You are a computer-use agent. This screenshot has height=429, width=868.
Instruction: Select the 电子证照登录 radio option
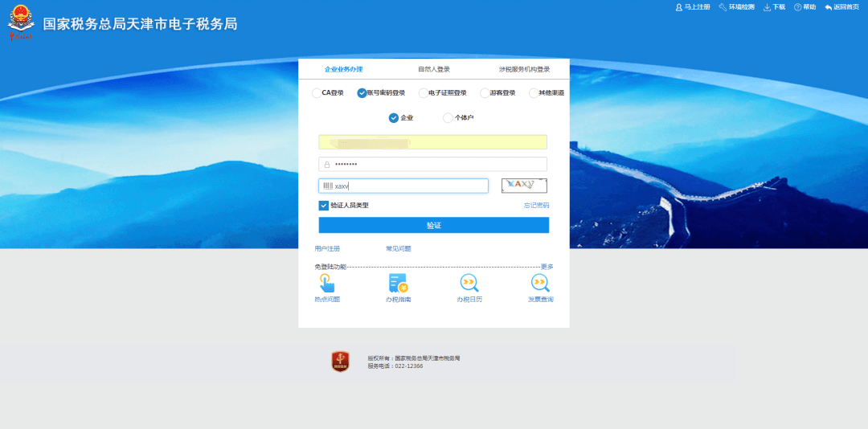point(423,93)
